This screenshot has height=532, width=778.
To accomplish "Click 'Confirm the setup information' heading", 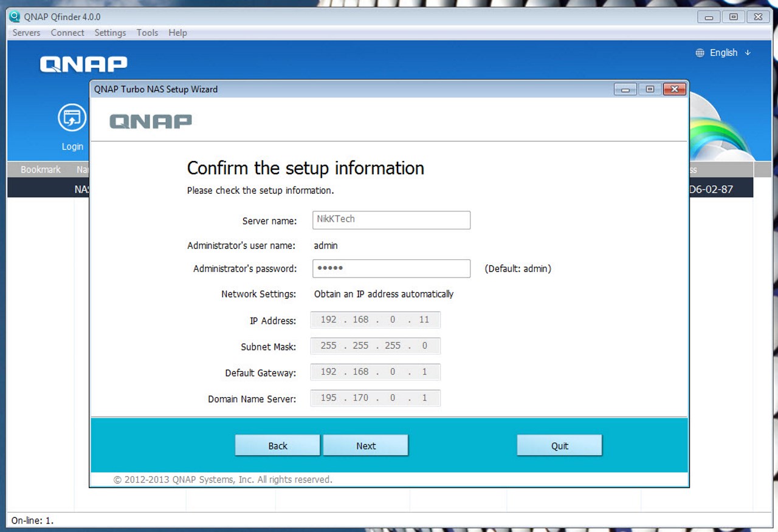I will coord(306,168).
